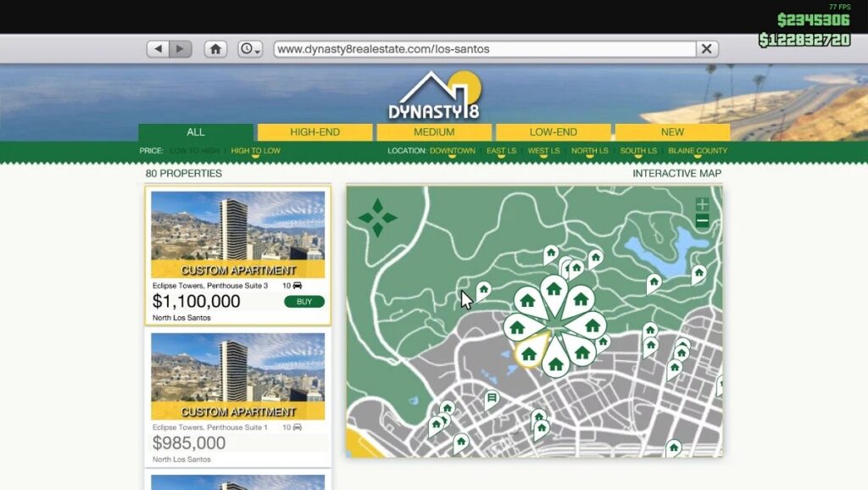Click the 80 PROPERTIES count label
Viewport: 868px width, 490px height.
click(x=184, y=173)
